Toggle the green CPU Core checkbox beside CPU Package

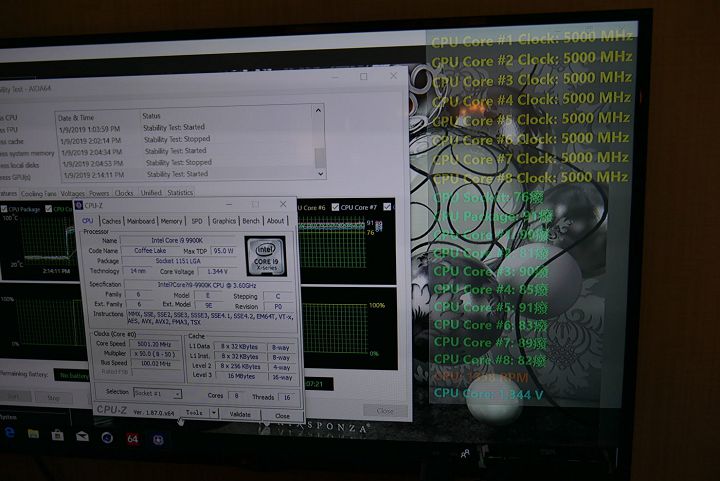(x=48, y=209)
